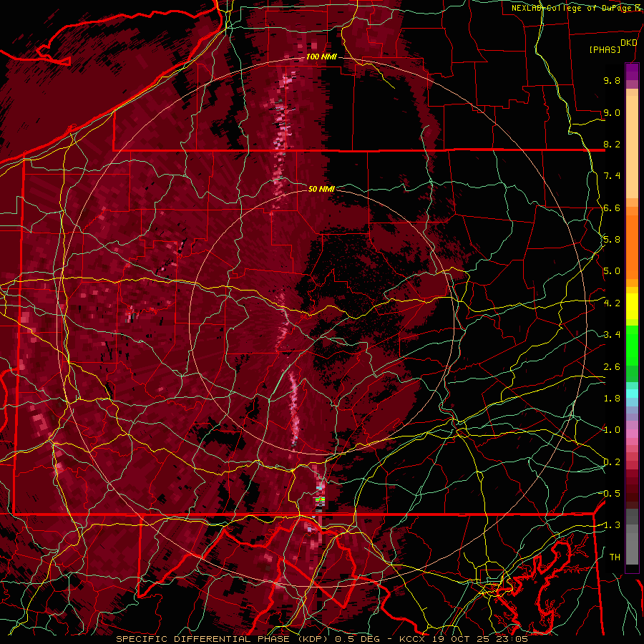Click the "23:05" time stamp in the caption
The height and width of the screenshot is (644, 644).
click(x=513, y=639)
